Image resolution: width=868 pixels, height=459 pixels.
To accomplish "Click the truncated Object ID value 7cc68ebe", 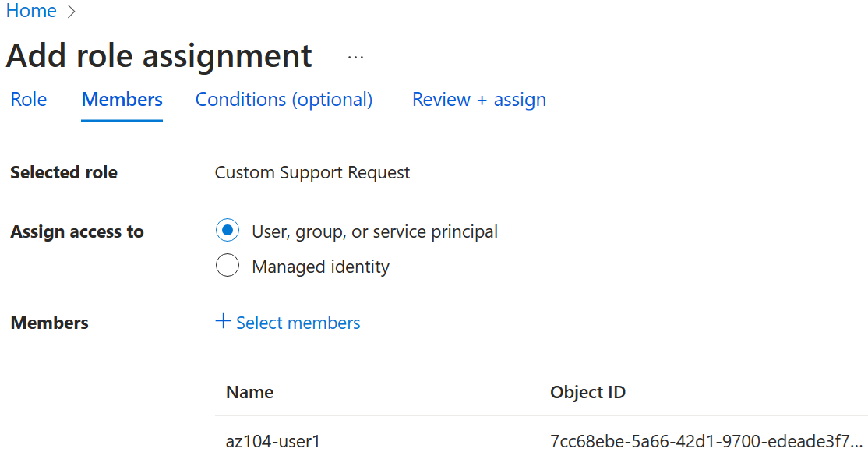I will pyautogui.click(x=706, y=441).
